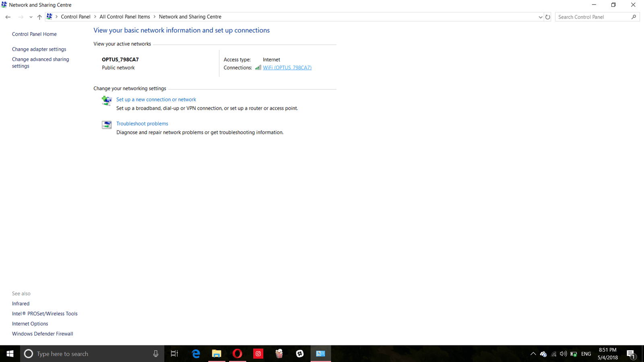Open Change advanced sharing settings
This screenshot has height=362, width=644.
pos(41,62)
